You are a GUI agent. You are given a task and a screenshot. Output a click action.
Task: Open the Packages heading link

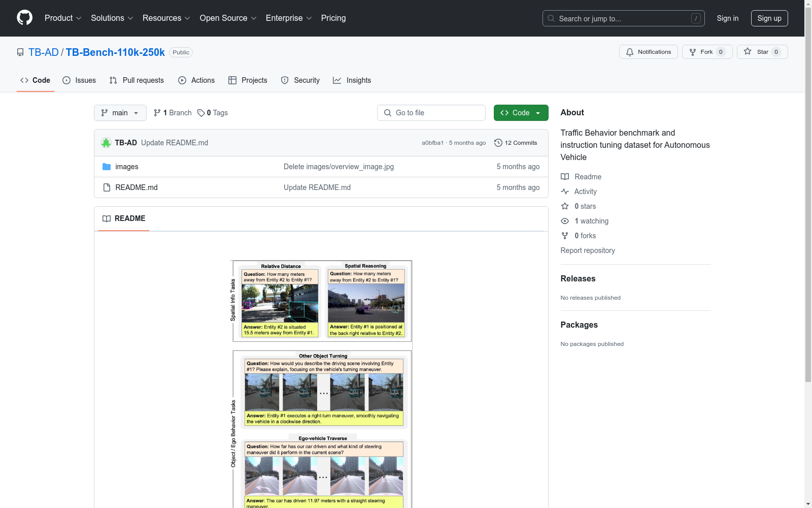579,325
